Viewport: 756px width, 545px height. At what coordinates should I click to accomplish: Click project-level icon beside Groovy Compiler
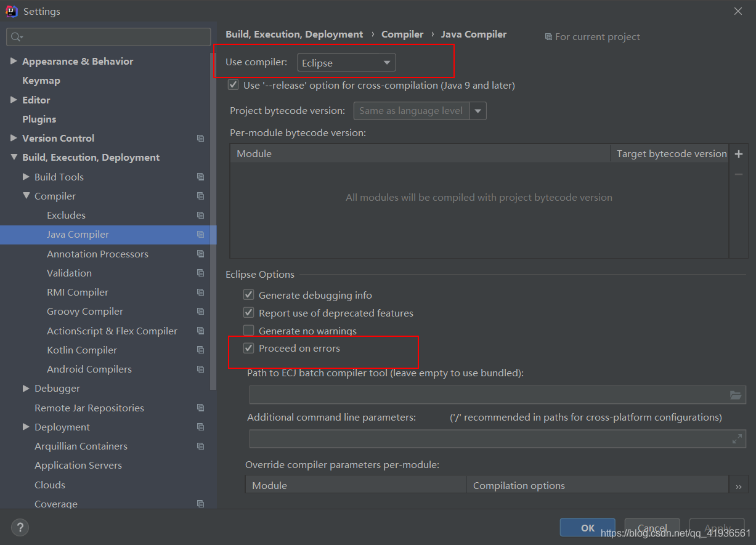(200, 312)
